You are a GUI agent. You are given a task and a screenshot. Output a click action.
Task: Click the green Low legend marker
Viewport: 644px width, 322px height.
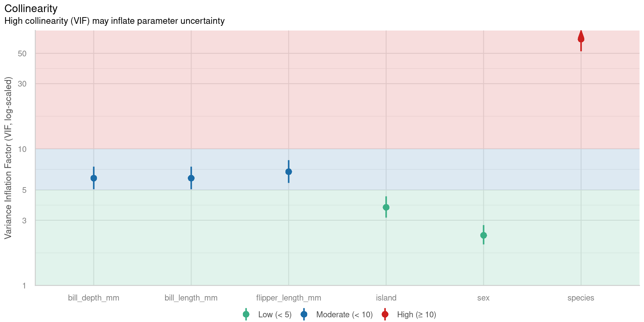tap(246, 314)
